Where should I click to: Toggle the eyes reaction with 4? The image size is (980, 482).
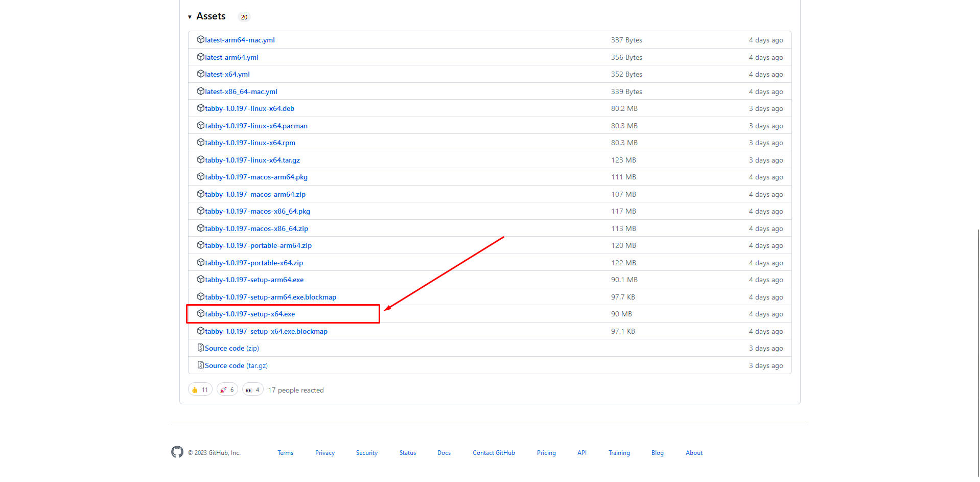pos(253,389)
